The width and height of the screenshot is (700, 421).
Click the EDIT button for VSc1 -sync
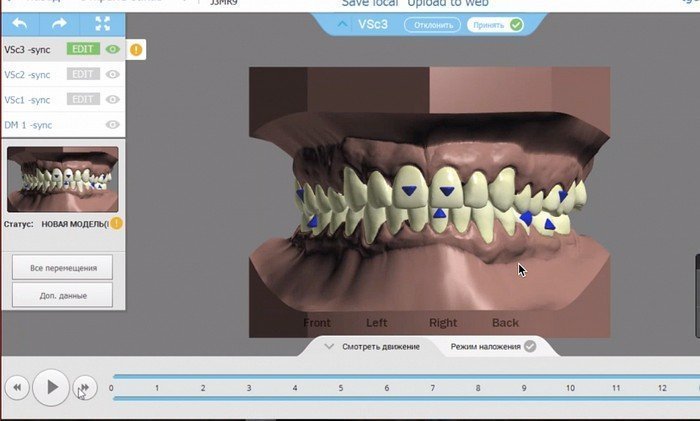83,99
